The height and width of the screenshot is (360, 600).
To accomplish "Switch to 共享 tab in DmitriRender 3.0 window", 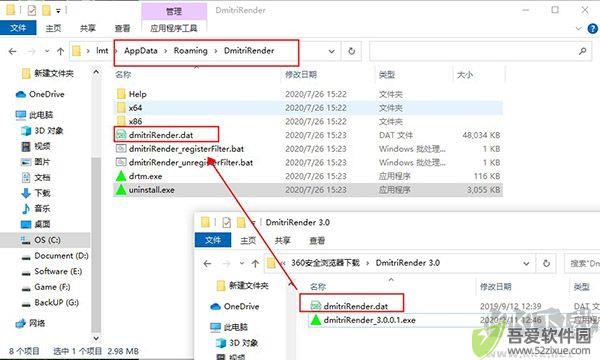I will (282, 241).
